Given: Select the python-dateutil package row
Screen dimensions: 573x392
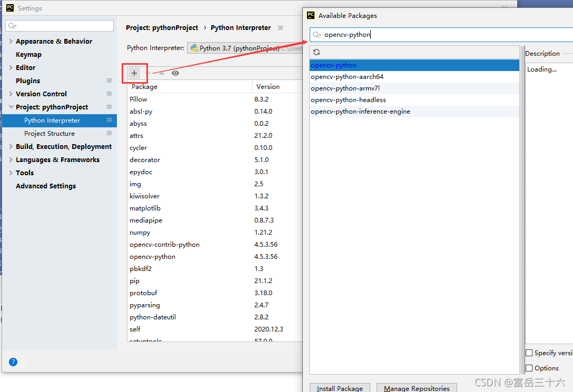Looking at the screenshot, I should (215, 317).
